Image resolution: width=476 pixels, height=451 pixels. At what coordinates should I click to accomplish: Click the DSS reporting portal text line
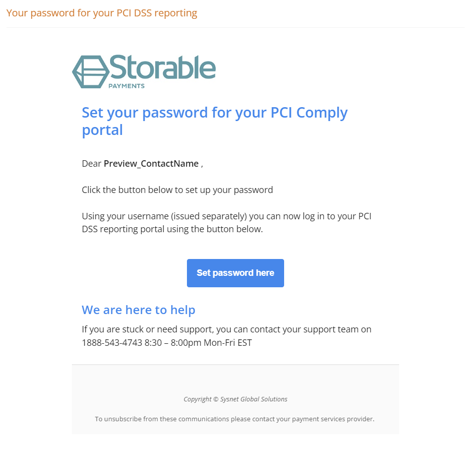click(x=172, y=229)
